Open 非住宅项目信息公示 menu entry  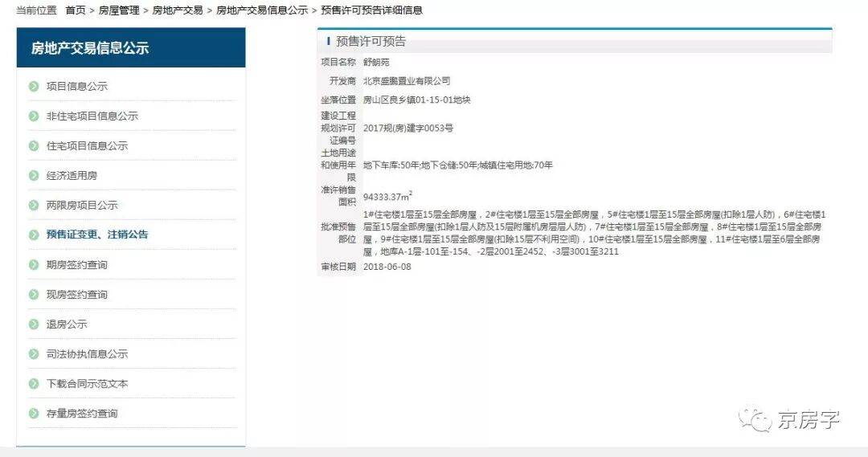coord(92,116)
